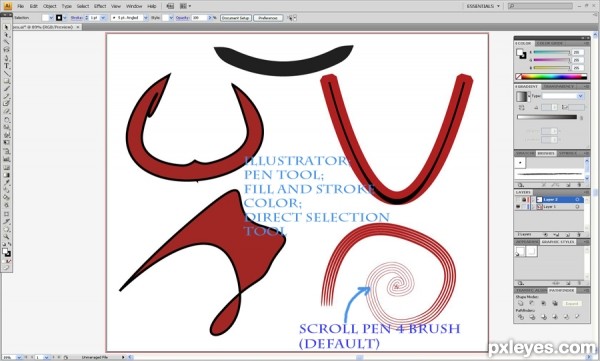Screen dimensions: 600x361
Task: Hide Layer 1 using its eye icon
Action: tap(518, 207)
